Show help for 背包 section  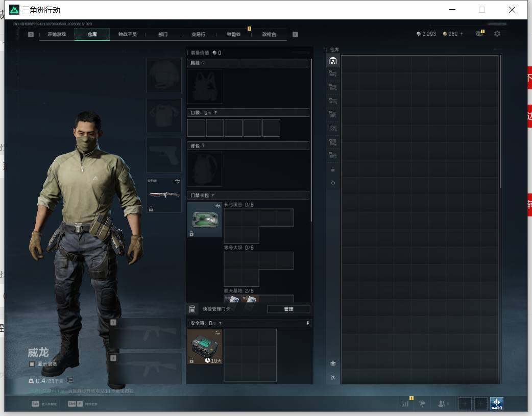203,146
